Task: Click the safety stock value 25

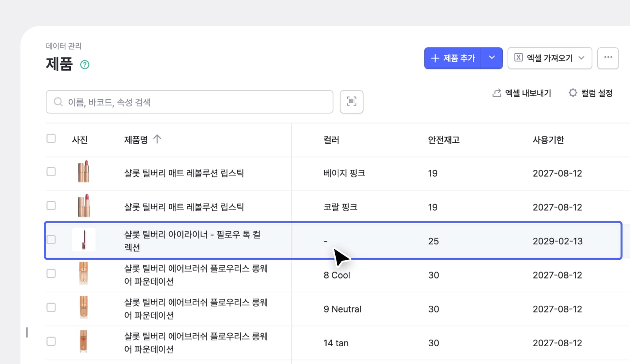Action: [x=433, y=241]
